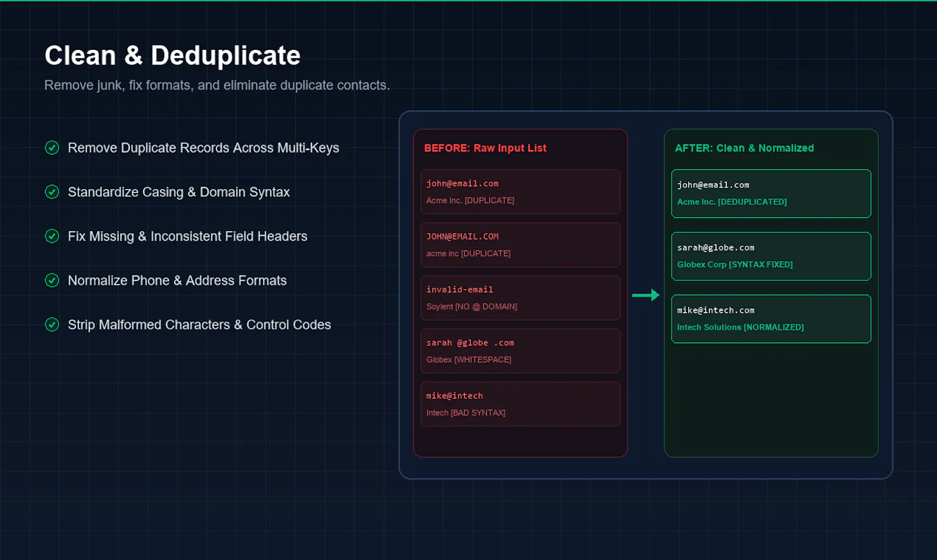The image size is (937, 560).
Task: Select the 'Clean & Deduplicate' heading
Action: 173,56
